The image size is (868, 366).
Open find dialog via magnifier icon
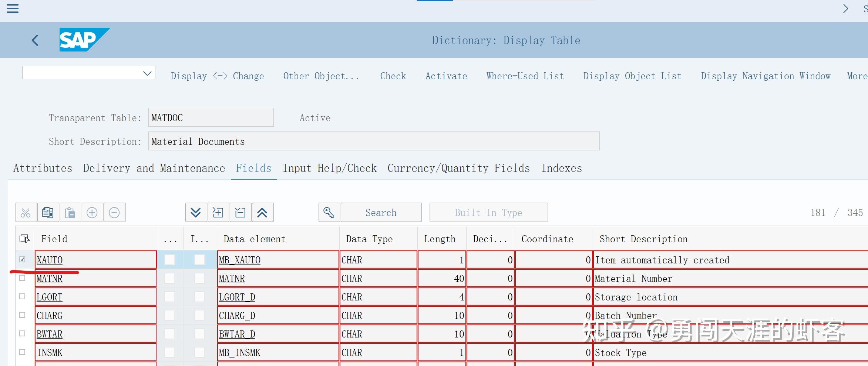(x=329, y=212)
